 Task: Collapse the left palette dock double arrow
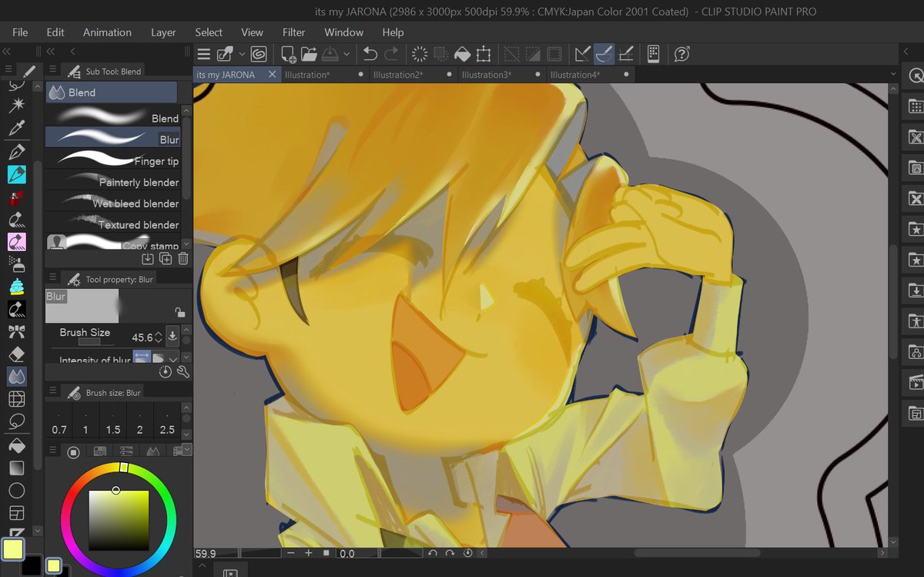point(6,51)
